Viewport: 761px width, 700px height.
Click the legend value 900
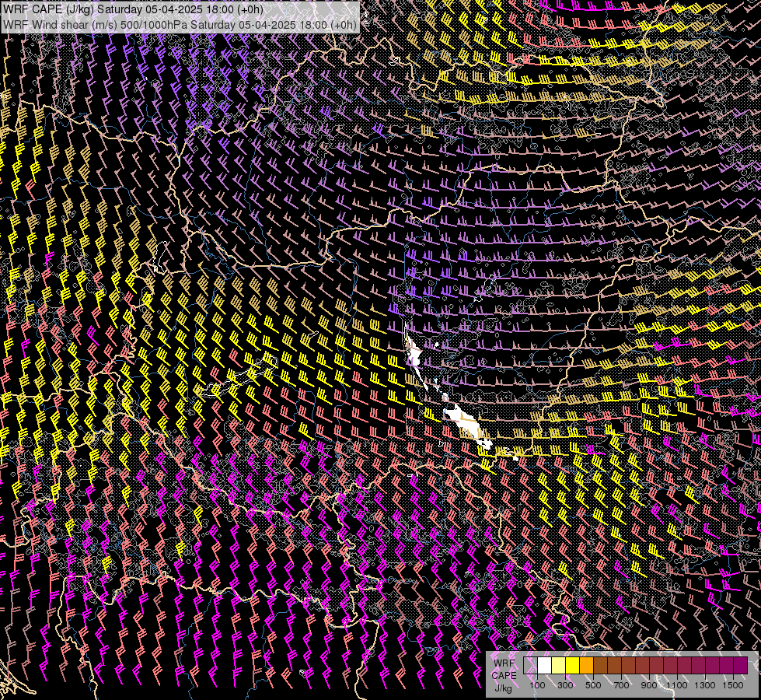[649, 685]
